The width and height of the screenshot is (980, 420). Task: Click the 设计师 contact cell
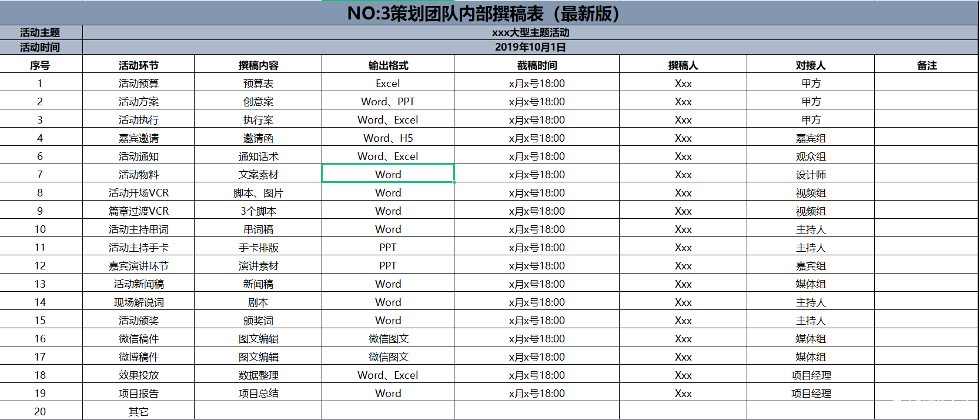tap(811, 175)
